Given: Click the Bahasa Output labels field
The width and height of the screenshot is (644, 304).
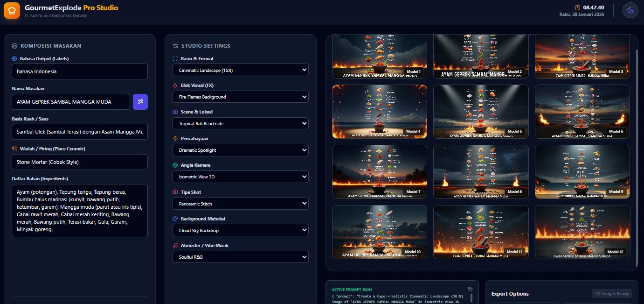Looking at the screenshot, I should 80,71.
